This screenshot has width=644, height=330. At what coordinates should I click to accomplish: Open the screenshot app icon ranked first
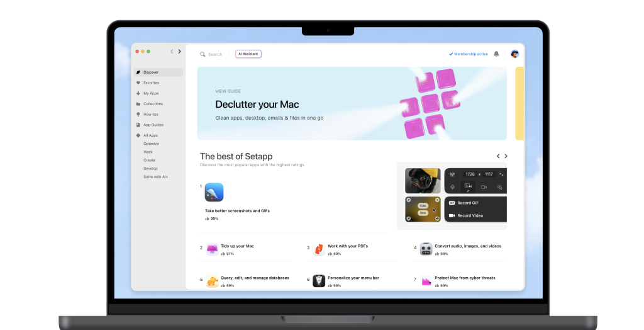pos(214,192)
